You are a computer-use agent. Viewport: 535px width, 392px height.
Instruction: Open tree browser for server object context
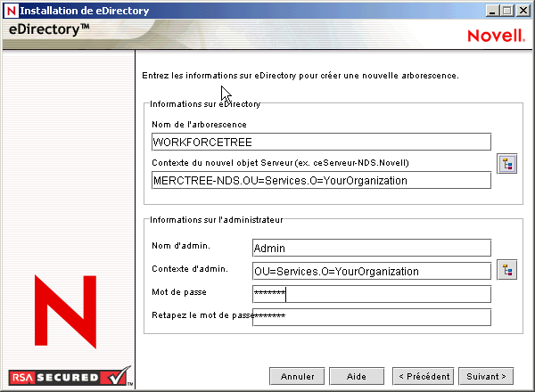click(506, 164)
